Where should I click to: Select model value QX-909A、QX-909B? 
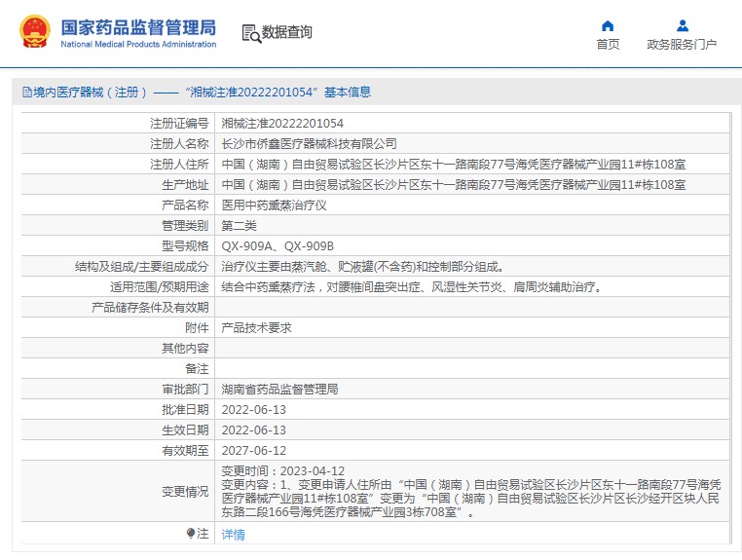[x=278, y=246]
